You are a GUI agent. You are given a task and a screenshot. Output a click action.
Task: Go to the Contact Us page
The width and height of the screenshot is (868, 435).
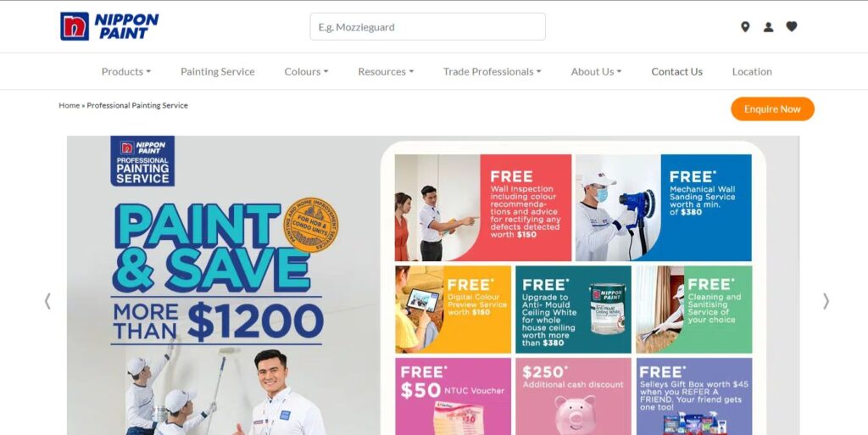pyautogui.click(x=676, y=71)
